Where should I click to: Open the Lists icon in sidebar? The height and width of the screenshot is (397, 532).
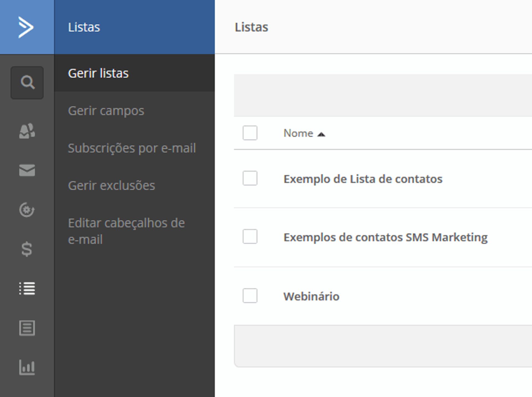(x=27, y=289)
